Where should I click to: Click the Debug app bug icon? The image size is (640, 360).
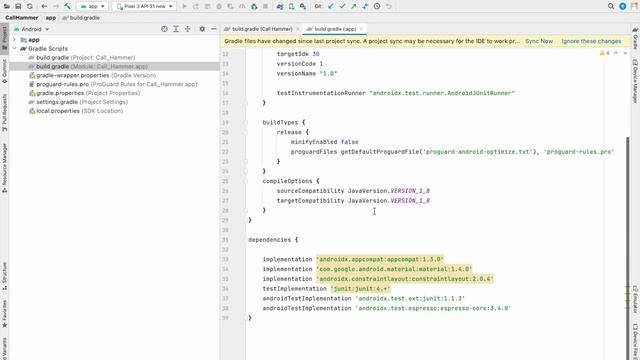[x=219, y=6]
